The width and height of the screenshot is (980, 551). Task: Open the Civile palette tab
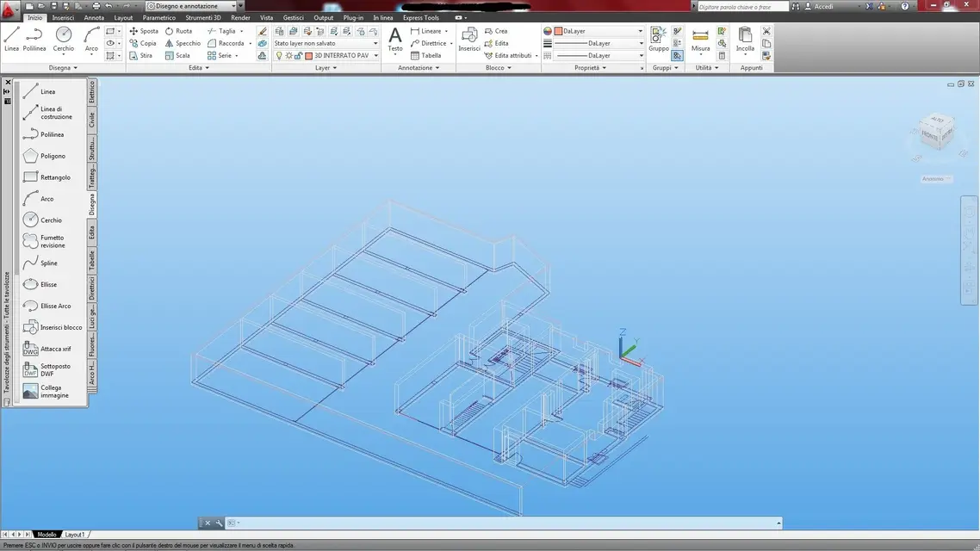click(92, 120)
